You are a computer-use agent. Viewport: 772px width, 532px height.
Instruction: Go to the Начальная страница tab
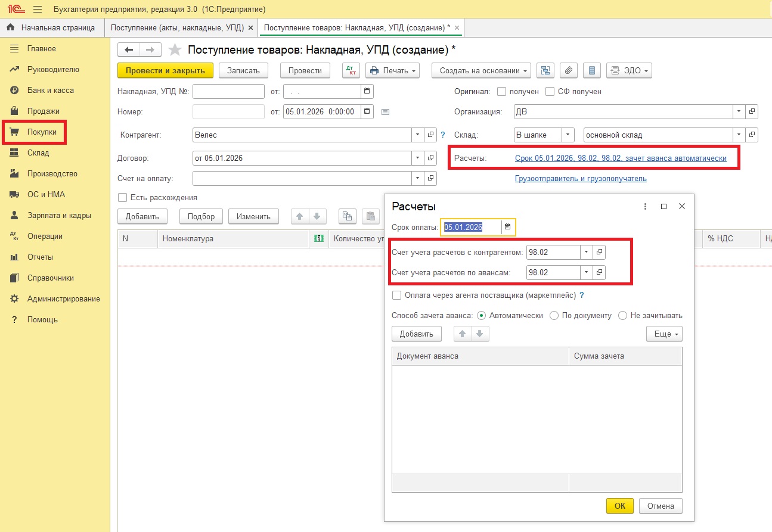[x=52, y=28]
